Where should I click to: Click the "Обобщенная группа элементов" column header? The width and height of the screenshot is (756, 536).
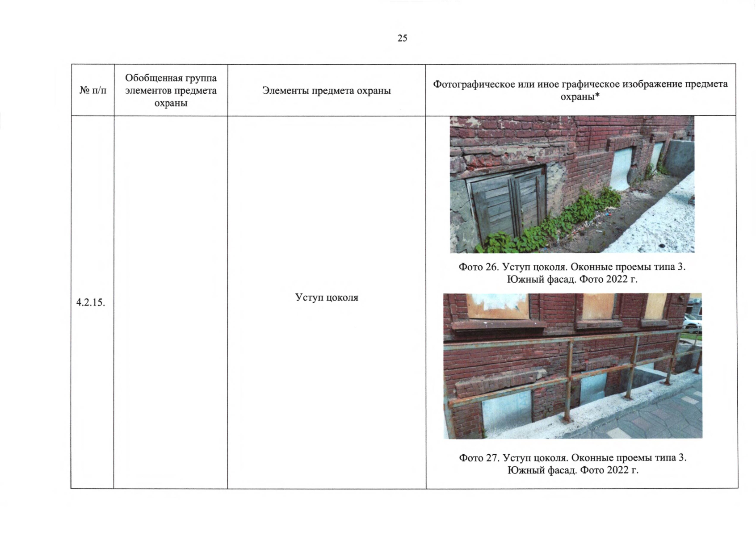point(171,90)
